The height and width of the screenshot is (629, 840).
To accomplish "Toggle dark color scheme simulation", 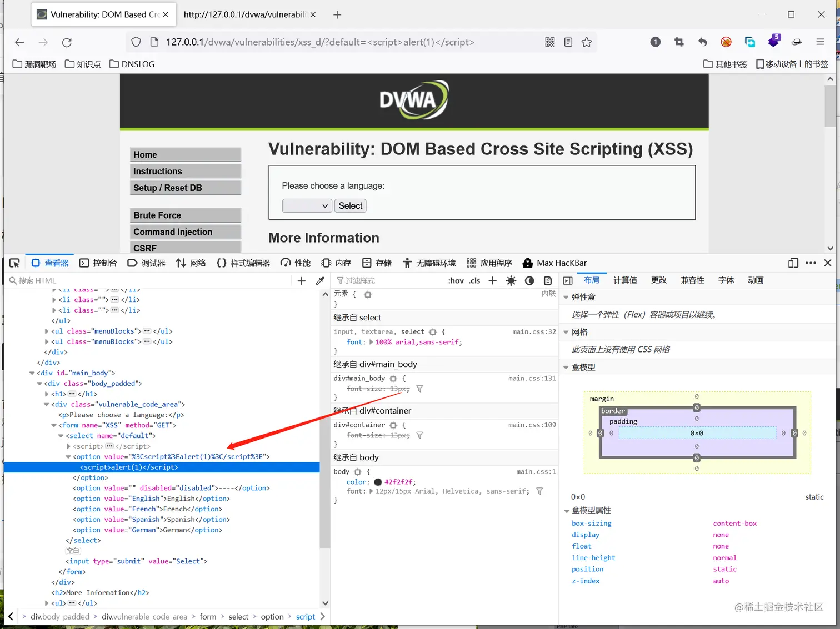I will [x=529, y=281].
